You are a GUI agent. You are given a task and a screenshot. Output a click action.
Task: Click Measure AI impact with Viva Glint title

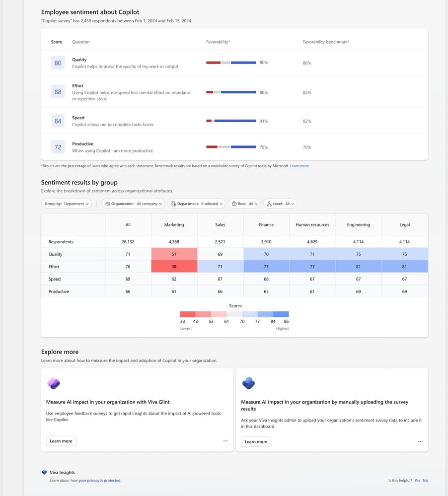click(x=108, y=402)
